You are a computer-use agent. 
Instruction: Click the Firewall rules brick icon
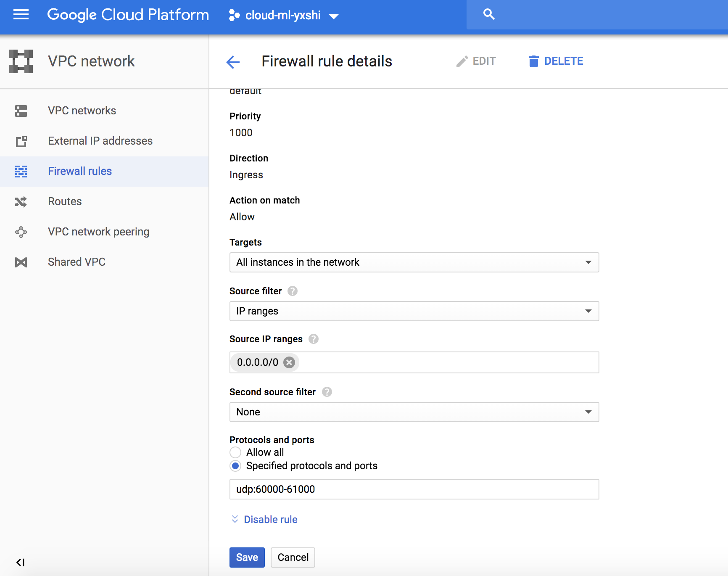tap(21, 172)
